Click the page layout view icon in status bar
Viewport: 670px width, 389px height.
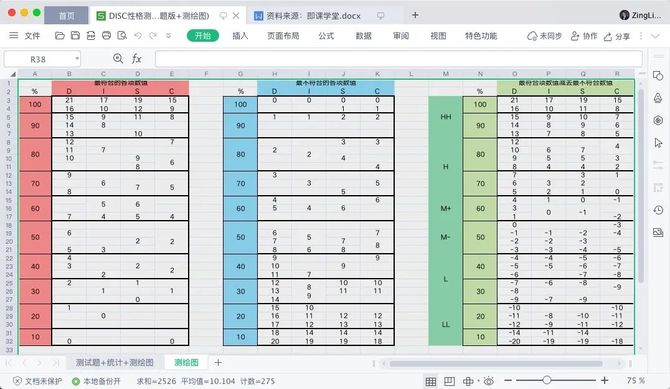click(x=450, y=381)
